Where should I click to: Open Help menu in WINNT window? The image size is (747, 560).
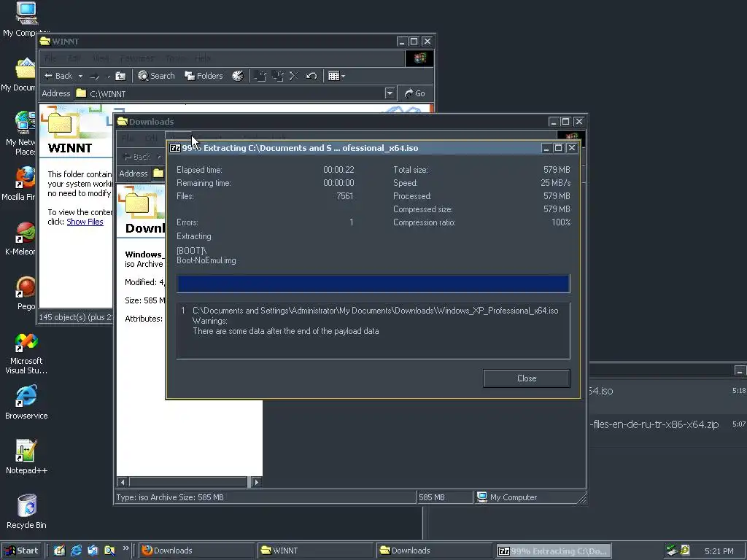point(203,58)
